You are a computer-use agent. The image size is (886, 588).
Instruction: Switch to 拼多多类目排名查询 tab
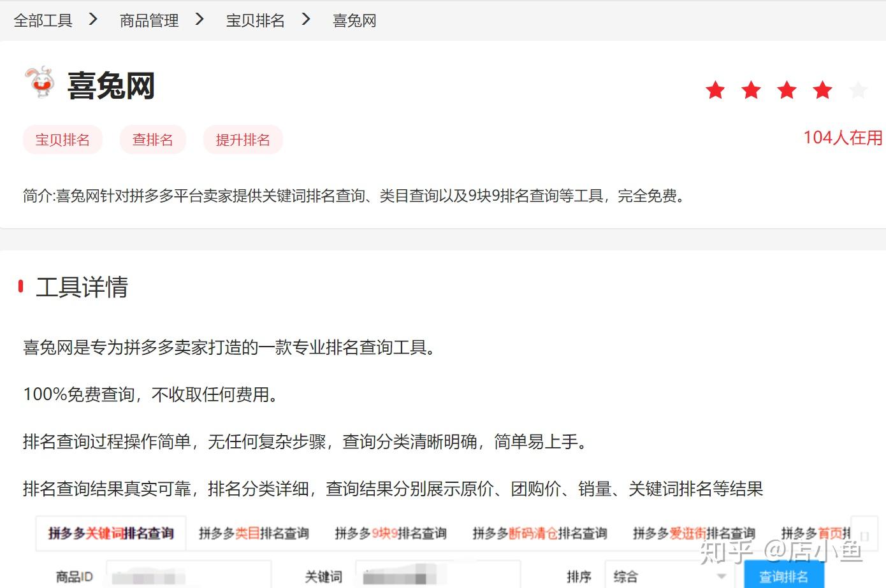(x=254, y=533)
